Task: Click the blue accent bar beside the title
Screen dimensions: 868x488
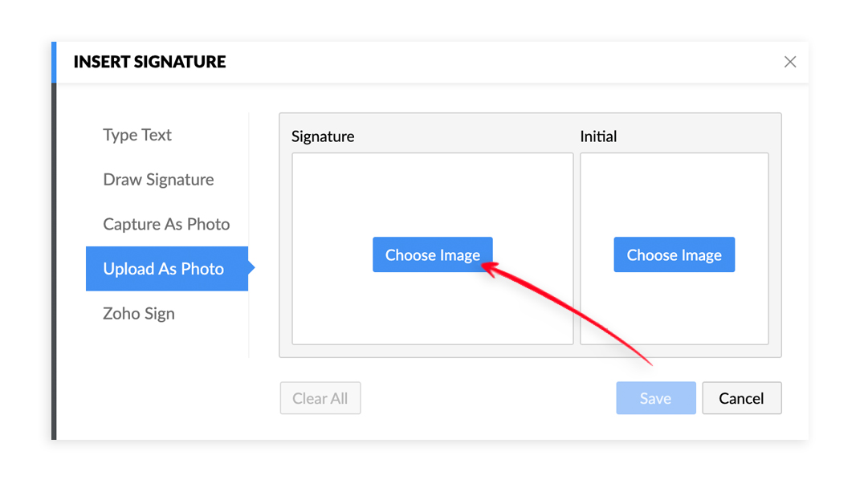Action: click(54, 62)
